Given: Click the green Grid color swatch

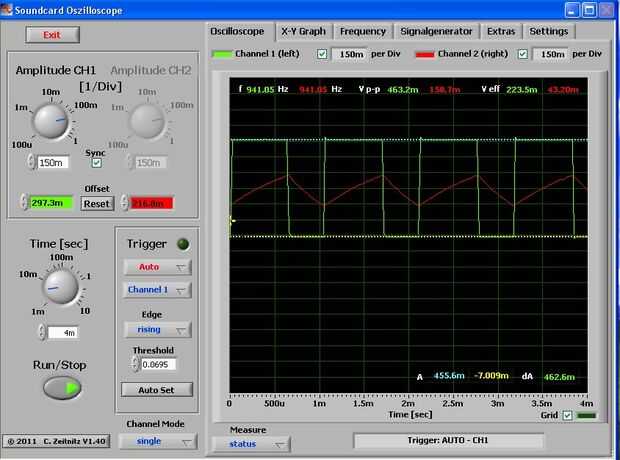Looking at the screenshot, I should [x=587, y=415].
